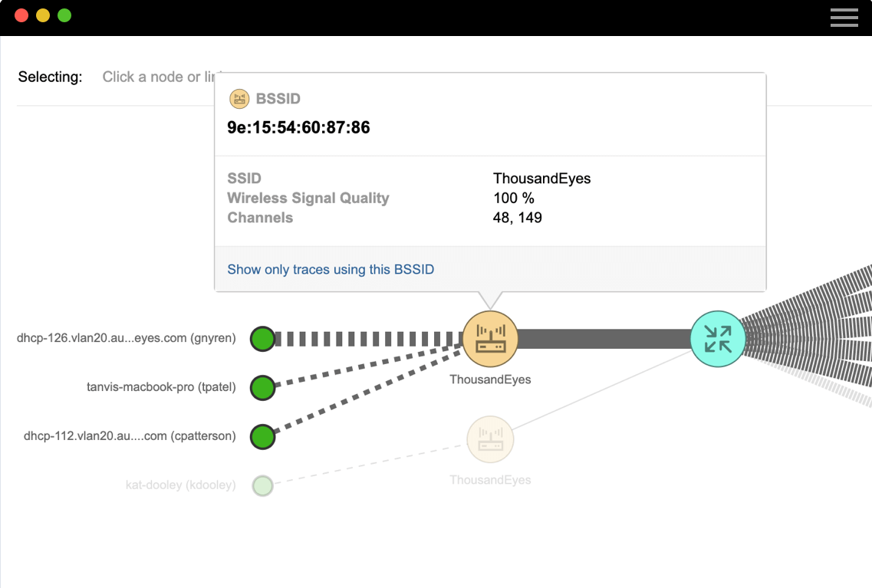Click the highlighted ThousandEyes access point icon

(x=490, y=338)
